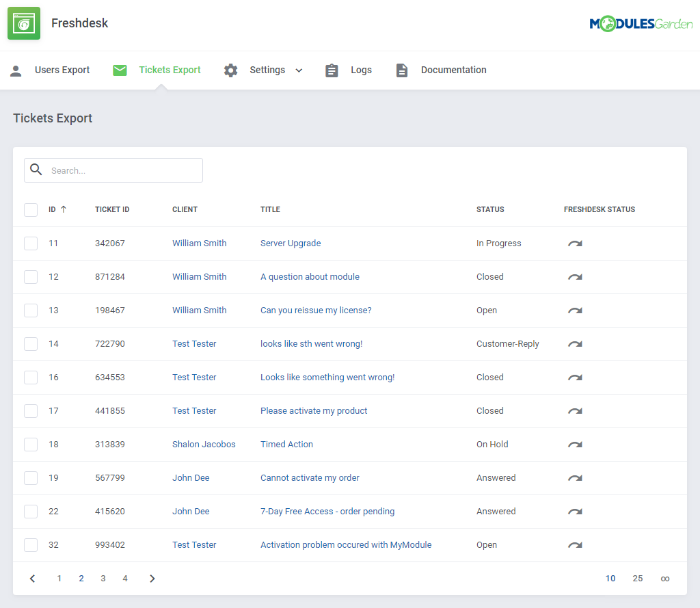Viewport: 700px width, 608px height.
Task: Show all entries with infinity symbol
Action: [x=665, y=579]
